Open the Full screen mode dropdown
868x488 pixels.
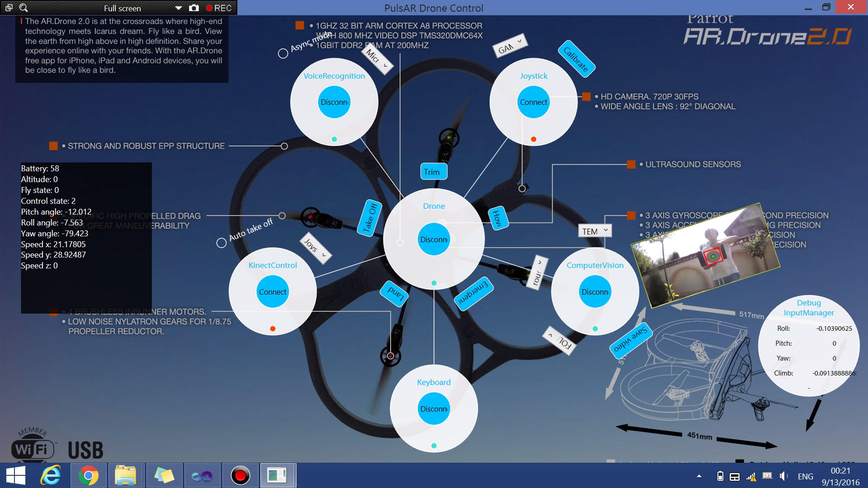pos(178,8)
